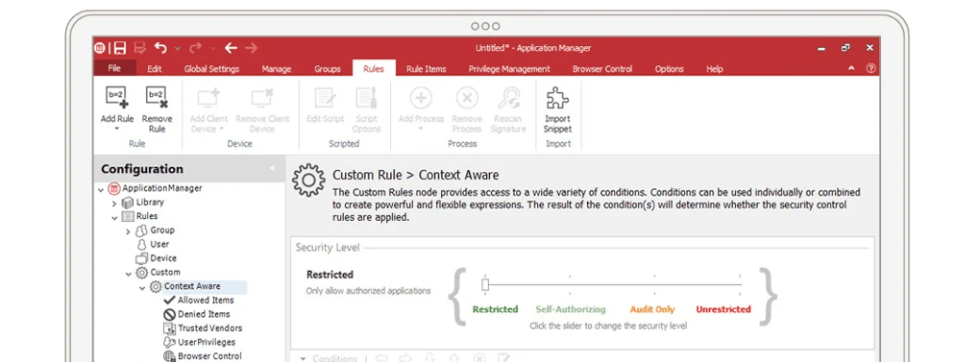
Task: Open the dropdown arrow under Add Process
Action: click(421, 130)
